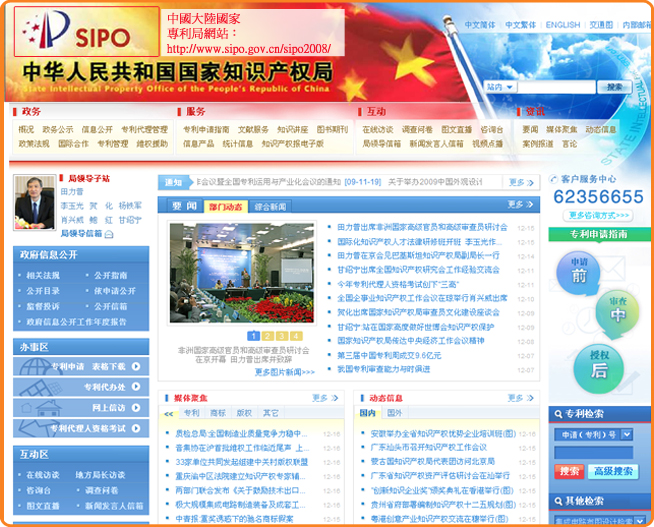Click 高级搜索 button
654x527 pixels.
613,472
